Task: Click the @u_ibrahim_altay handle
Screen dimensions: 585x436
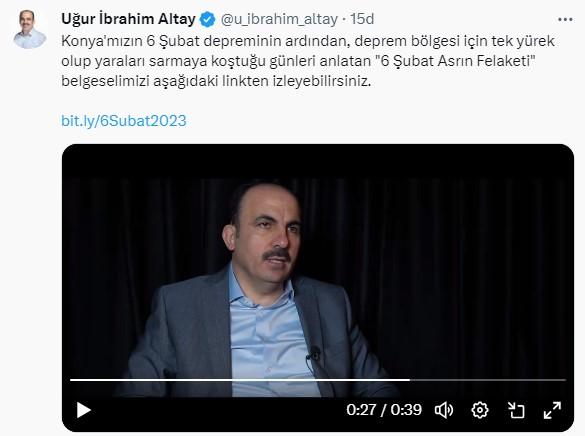Action: tap(279, 19)
